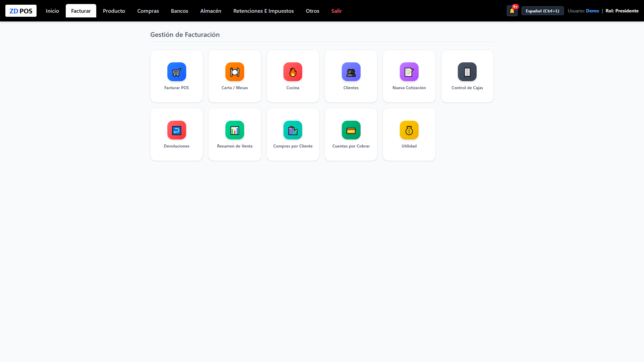The height and width of the screenshot is (362, 644).
Task: Open Cuentas por Cobrar credit card icon
Action: pyautogui.click(x=351, y=130)
